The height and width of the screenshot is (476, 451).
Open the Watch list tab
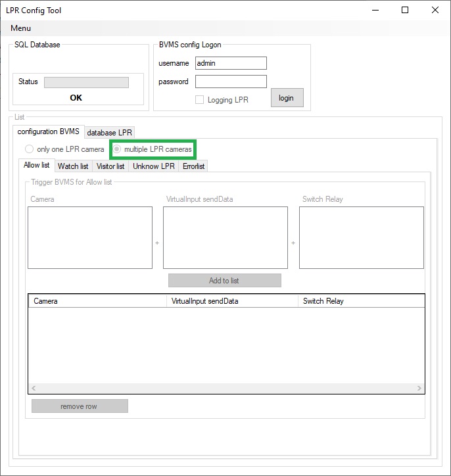(x=73, y=166)
